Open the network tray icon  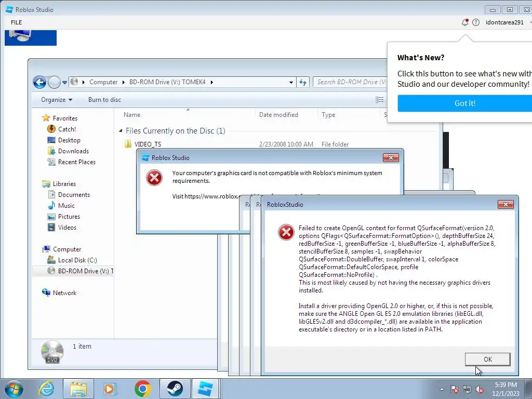[467, 390]
